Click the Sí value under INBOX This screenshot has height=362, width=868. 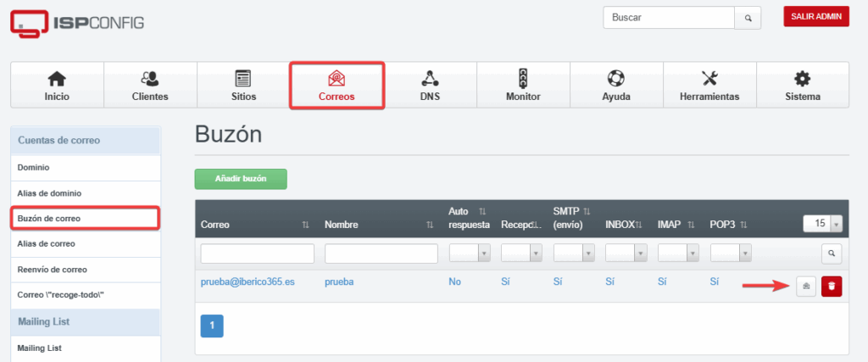pos(610,281)
